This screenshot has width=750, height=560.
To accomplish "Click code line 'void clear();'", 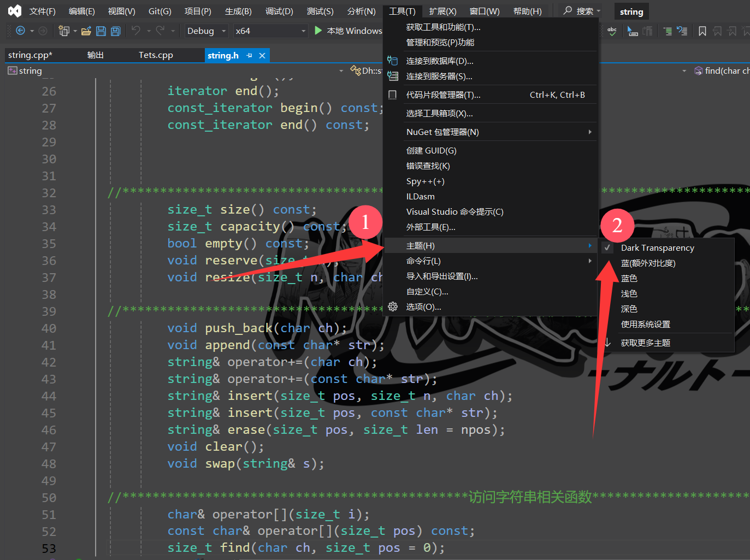I will tap(216, 446).
